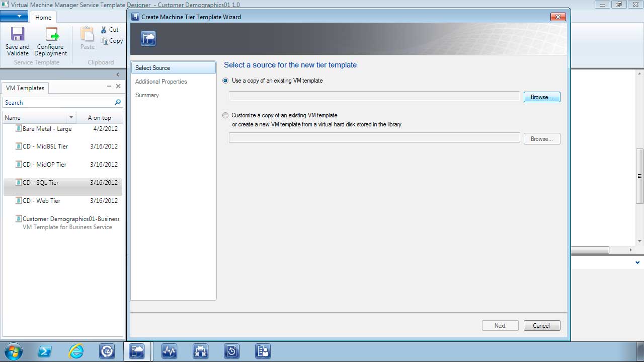Open Internet Explorer from the taskbar
This screenshot has height=362, width=644.
(76, 351)
